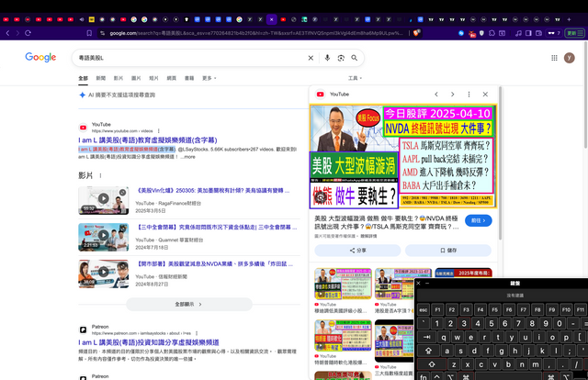Click the browser address bar URL
The width and height of the screenshot is (588, 380).
pyautogui.click(x=255, y=33)
